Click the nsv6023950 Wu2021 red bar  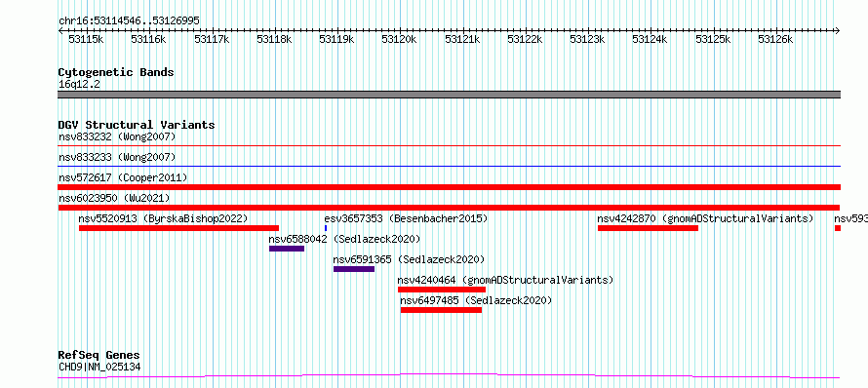click(x=450, y=208)
